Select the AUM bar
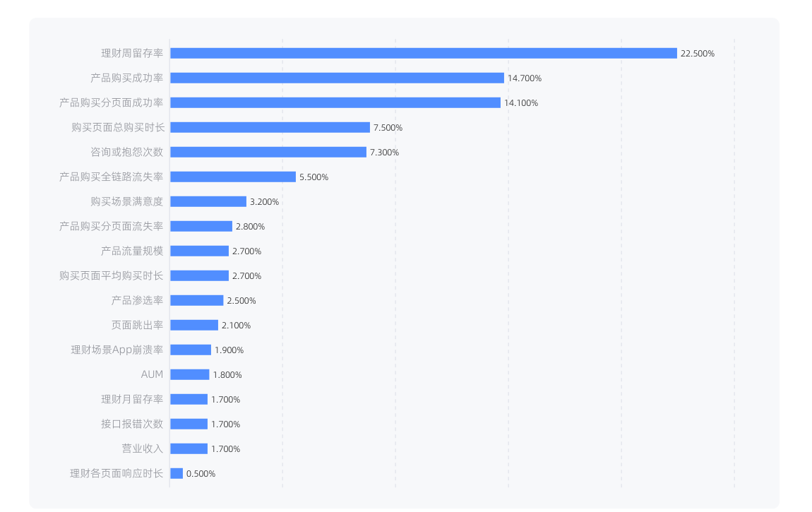Image resolution: width=812 pixels, height=512 pixels. point(189,374)
